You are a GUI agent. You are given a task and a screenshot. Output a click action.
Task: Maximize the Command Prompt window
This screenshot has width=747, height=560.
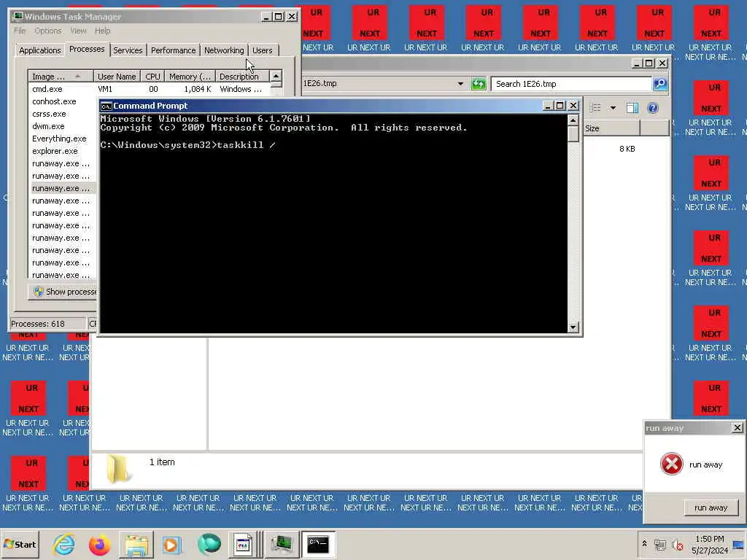tap(561, 106)
